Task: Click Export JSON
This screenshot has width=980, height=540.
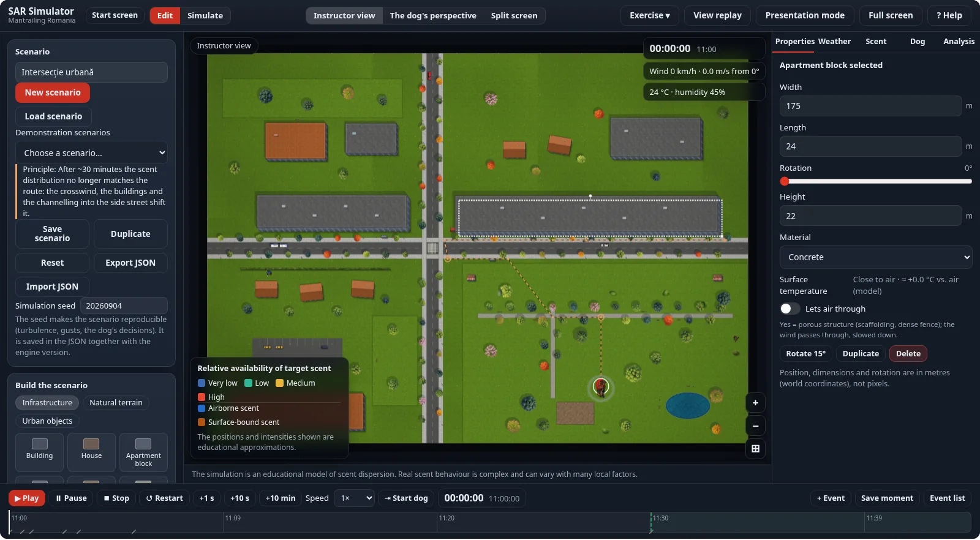Action: tap(130, 263)
